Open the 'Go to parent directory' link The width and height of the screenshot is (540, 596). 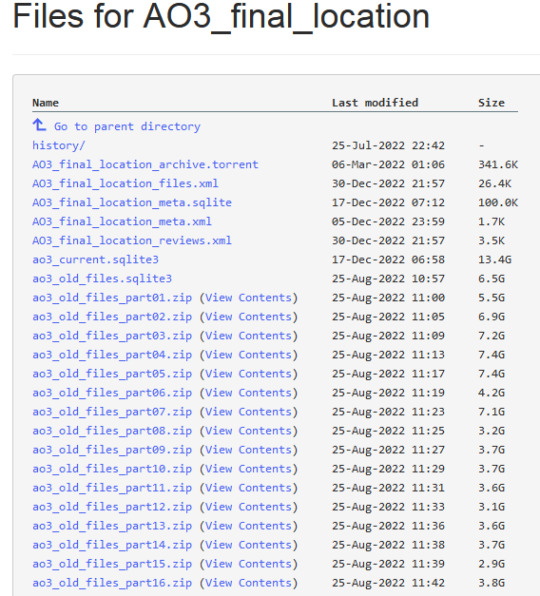[127, 127]
